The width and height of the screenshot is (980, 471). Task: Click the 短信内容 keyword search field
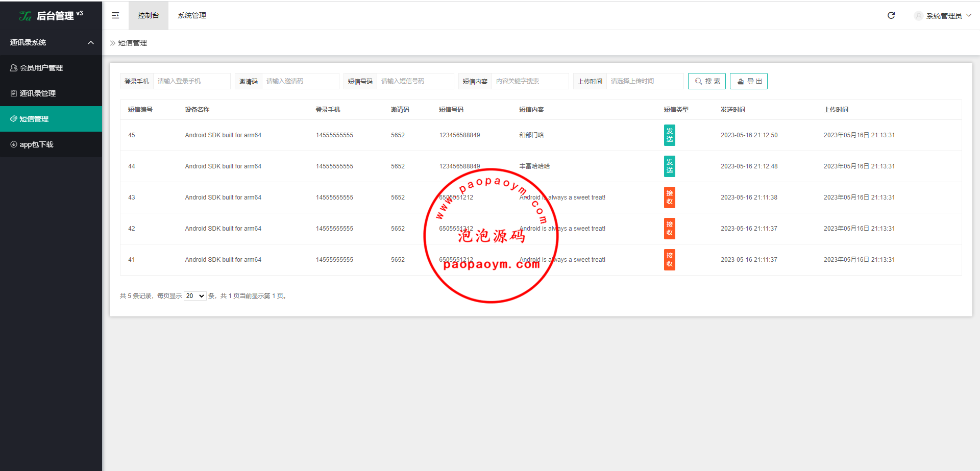pos(530,81)
